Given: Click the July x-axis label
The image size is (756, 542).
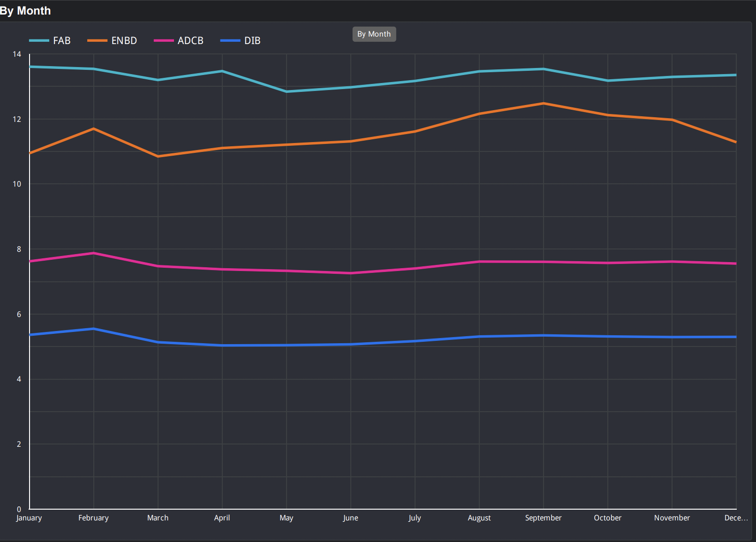Looking at the screenshot, I should pyautogui.click(x=415, y=518).
